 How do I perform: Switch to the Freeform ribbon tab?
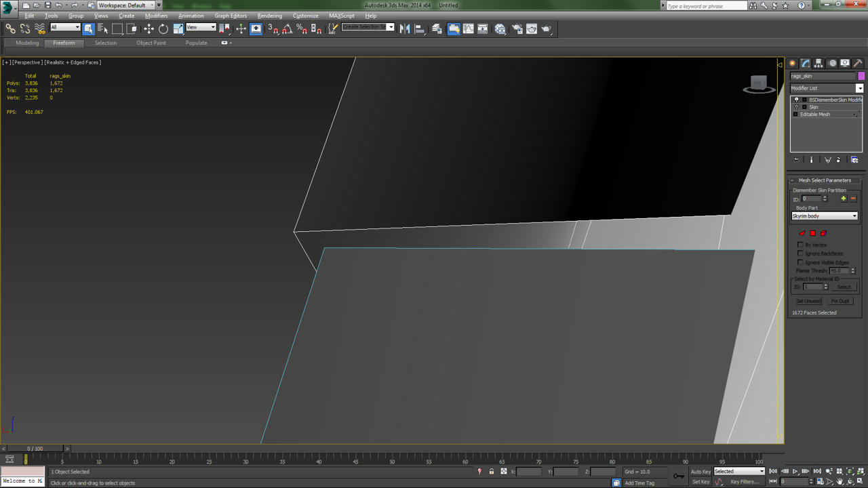coord(64,43)
